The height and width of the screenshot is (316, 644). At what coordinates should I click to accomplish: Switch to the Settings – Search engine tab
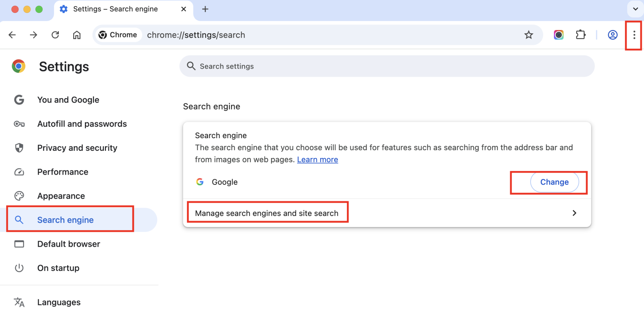pos(115,9)
